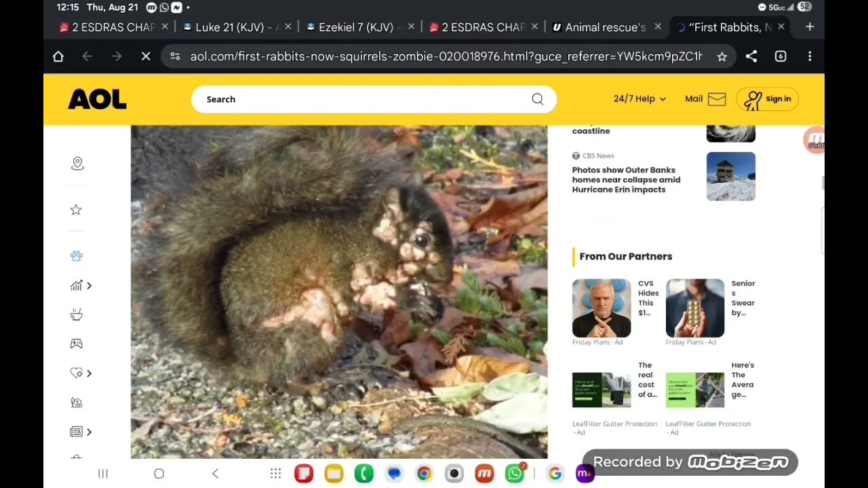The height and width of the screenshot is (488, 868).
Task: Open the Outer Banks house thumbnail
Action: [x=730, y=176]
